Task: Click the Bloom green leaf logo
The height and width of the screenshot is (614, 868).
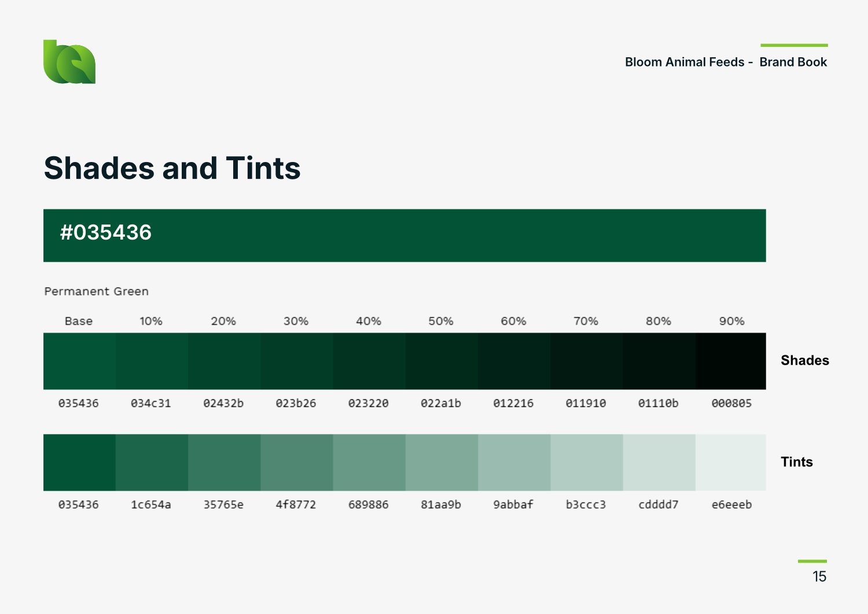Action: click(69, 62)
